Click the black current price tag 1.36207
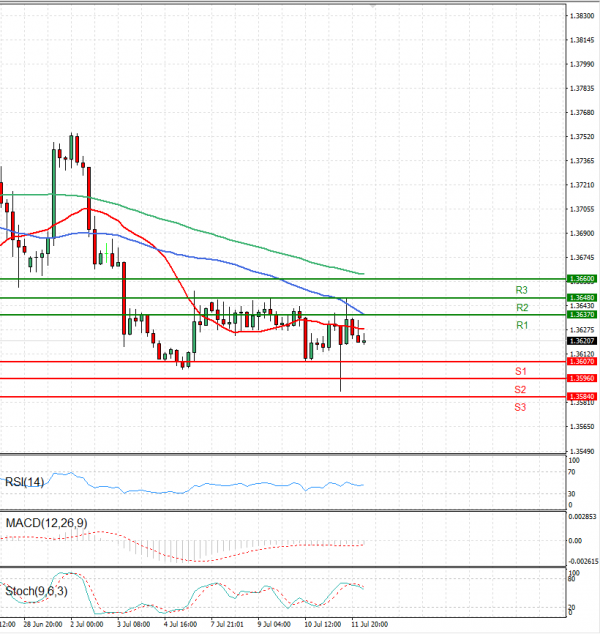Screen dimensions: 600x634 click(x=582, y=341)
